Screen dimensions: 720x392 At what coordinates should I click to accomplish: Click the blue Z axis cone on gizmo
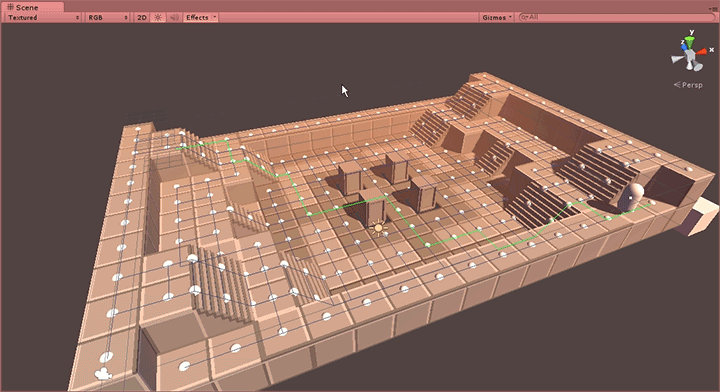click(x=684, y=47)
